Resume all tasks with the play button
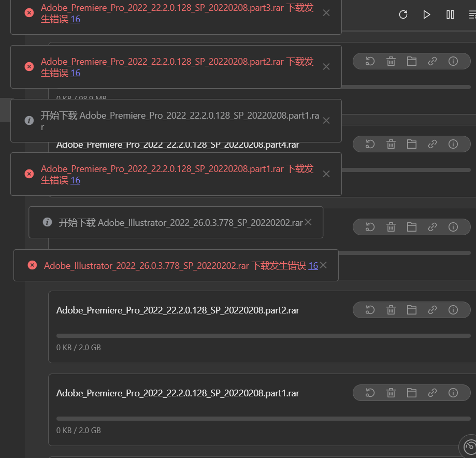Screen dimensions: 476x458 (426, 15)
